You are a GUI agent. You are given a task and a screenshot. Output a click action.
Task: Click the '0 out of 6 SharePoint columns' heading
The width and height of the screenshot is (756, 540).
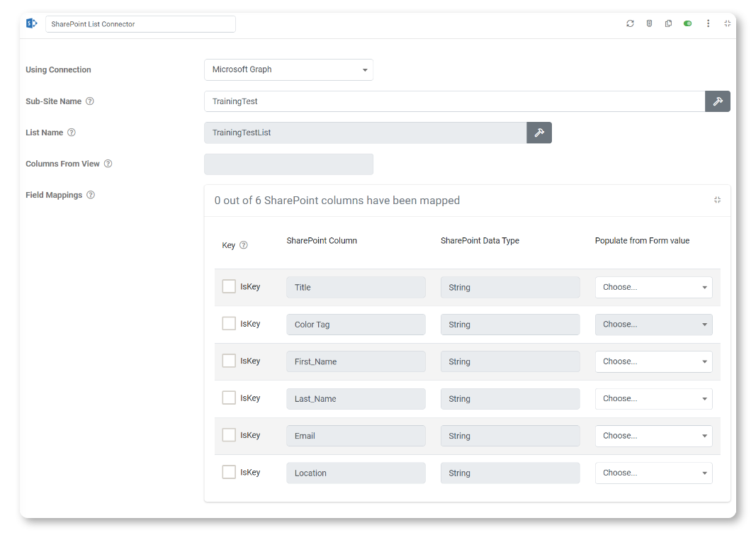[x=337, y=201]
